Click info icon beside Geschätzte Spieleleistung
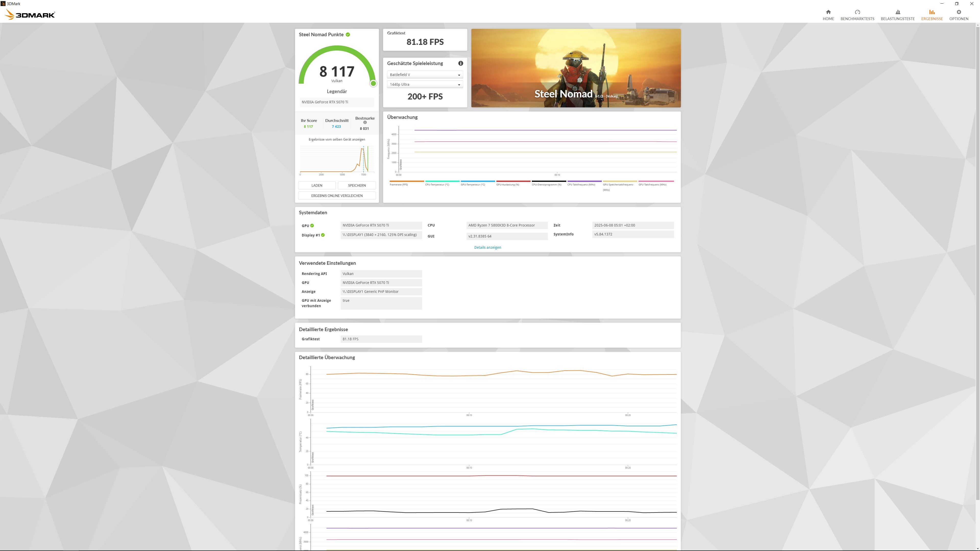This screenshot has width=980, height=551. click(x=460, y=64)
